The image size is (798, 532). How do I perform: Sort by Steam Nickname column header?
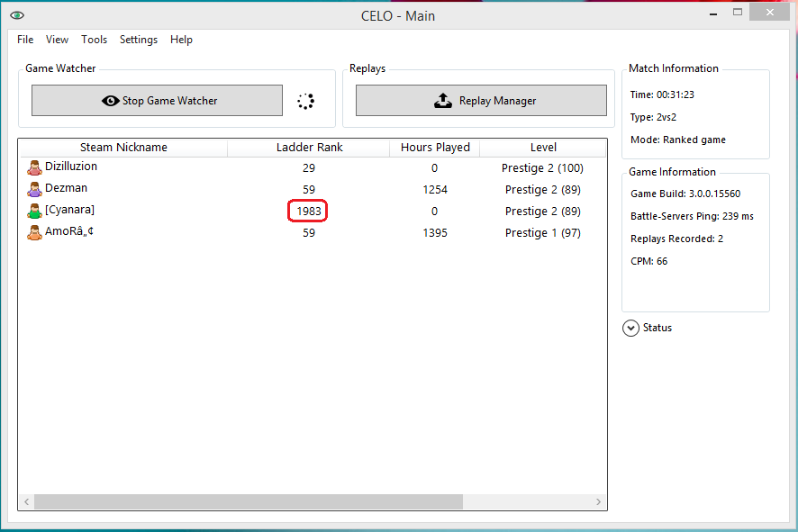pyautogui.click(x=123, y=148)
